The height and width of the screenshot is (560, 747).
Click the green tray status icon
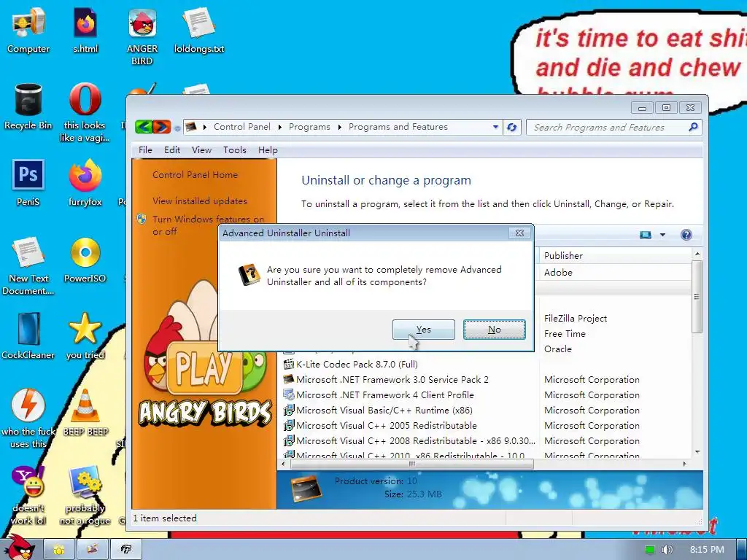650,550
